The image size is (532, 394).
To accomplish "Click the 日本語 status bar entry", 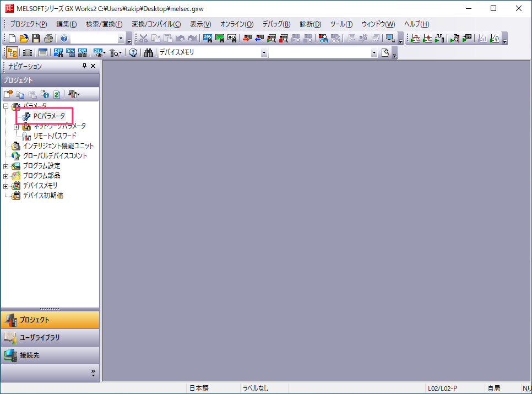I will pyautogui.click(x=199, y=388).
